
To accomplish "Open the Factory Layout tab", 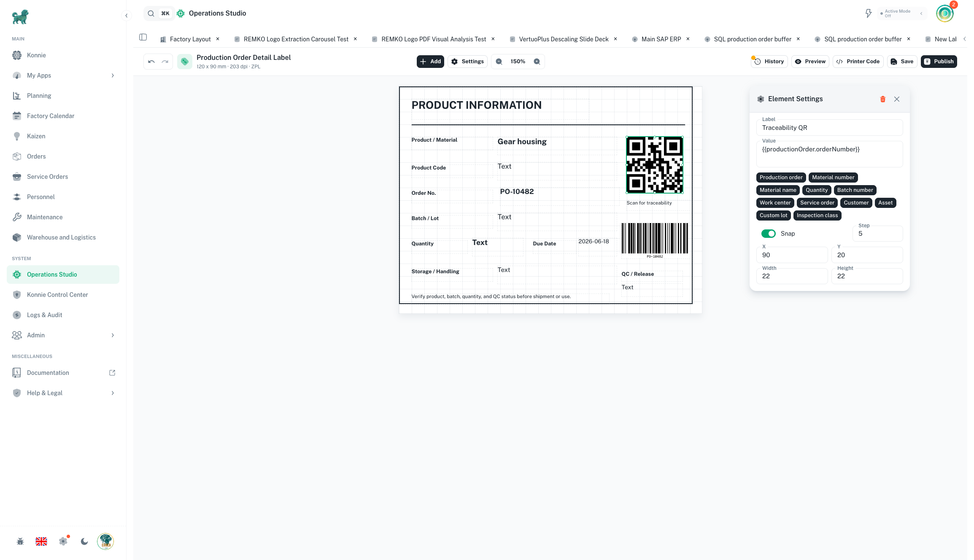I will click(190, 39).
